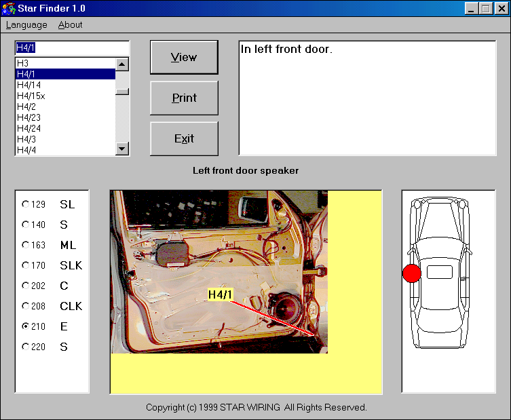Minimize the Star Finder window
Viewport: 511px width, 420px height.
coord(471,8)
